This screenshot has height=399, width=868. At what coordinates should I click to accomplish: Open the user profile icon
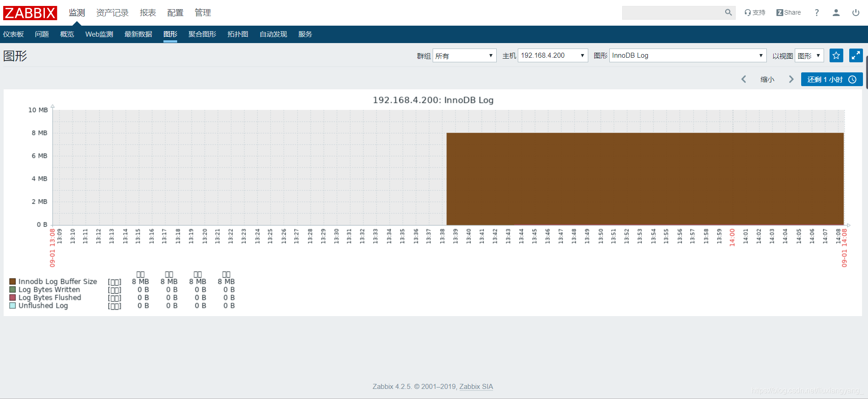(x=836, y=13)
